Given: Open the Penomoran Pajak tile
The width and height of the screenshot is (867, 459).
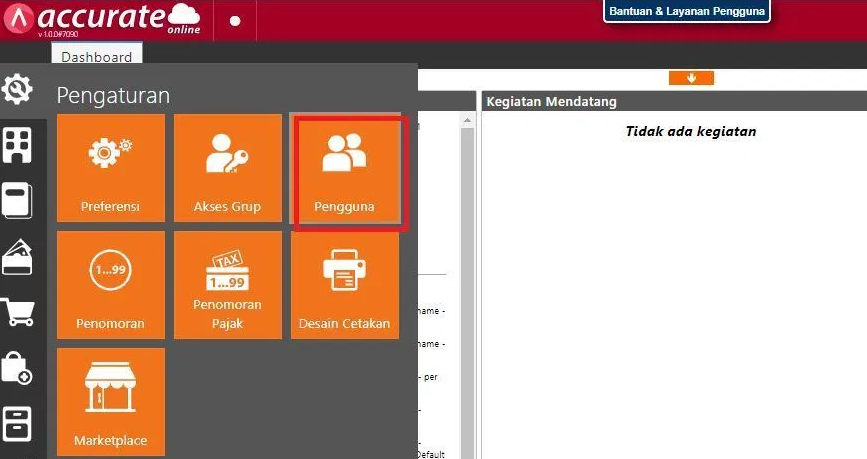Looking at the screenshot, I should click(227, 286).
